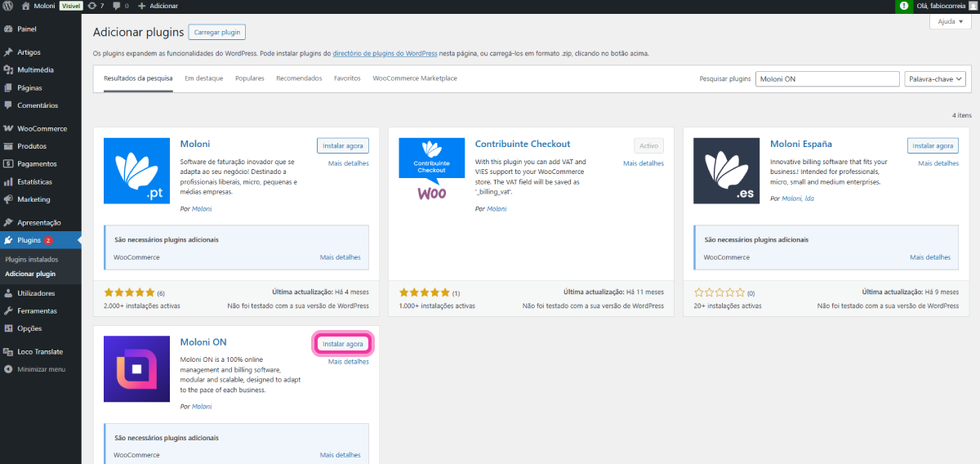Click the green notification icon in admin bar
Viewport: 980px width, 464px height.
(x=903, y=6)
